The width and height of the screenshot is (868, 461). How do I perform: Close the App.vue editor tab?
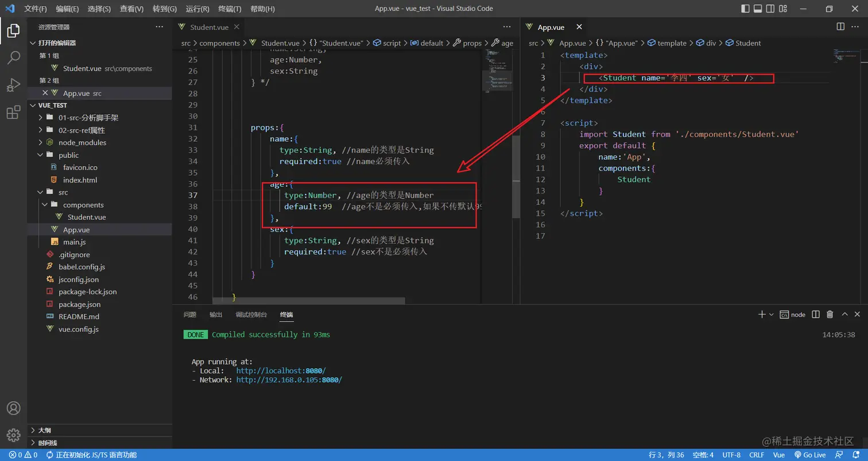coord(579,27)
